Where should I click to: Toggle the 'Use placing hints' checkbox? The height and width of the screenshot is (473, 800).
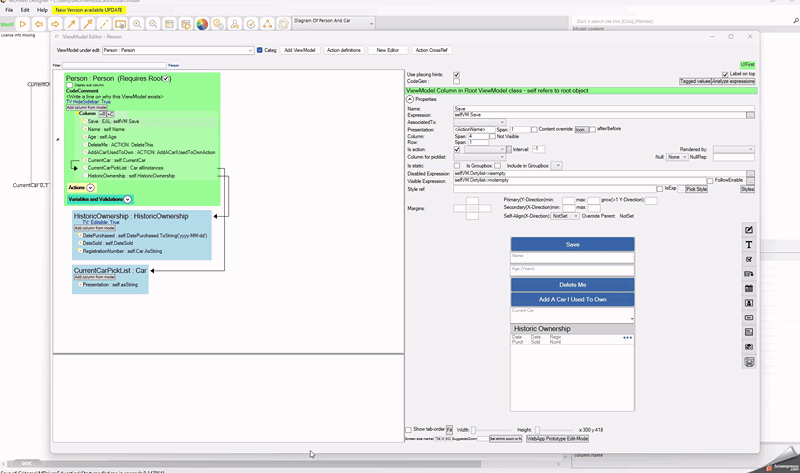point(457,75)
